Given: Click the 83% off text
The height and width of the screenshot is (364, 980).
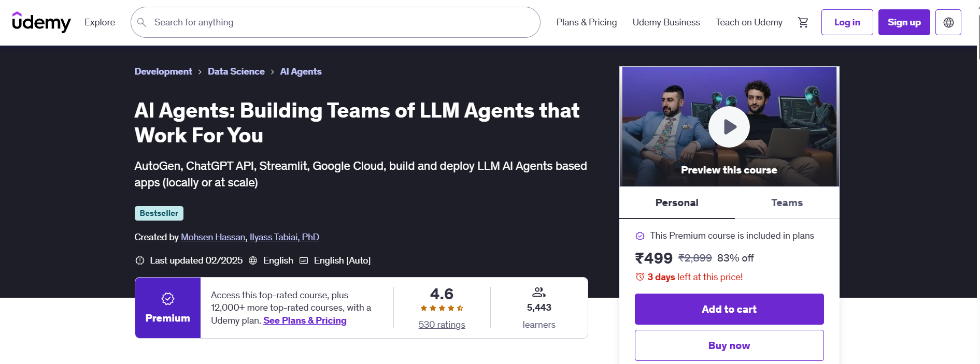Looking at the screenshot, I should pyautogui.click(x=735, y=258).
